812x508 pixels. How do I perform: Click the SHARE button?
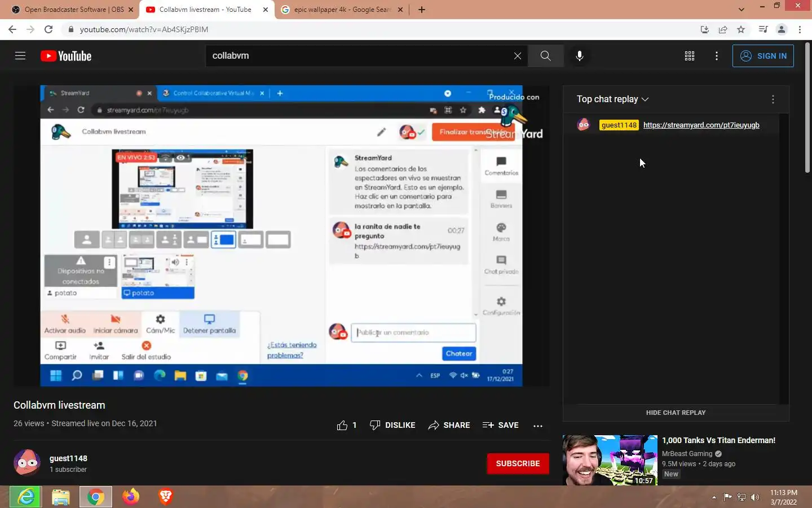click(449, 426)
